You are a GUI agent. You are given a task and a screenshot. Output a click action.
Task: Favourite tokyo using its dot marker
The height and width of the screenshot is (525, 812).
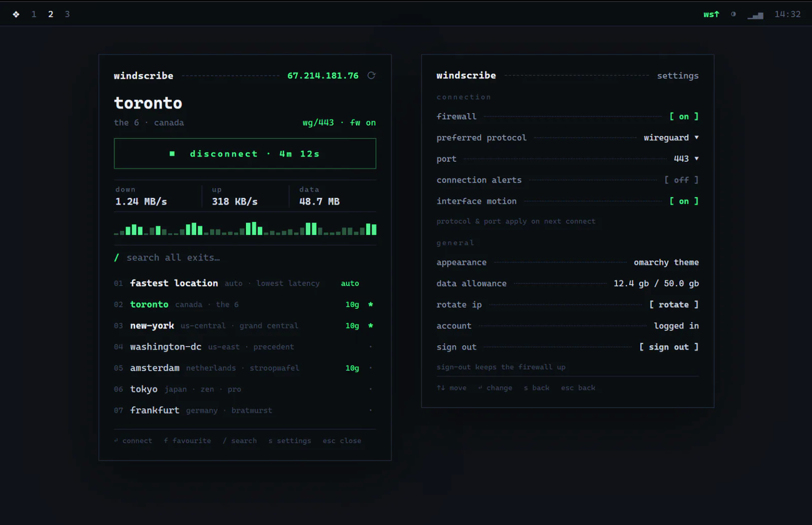370,389
